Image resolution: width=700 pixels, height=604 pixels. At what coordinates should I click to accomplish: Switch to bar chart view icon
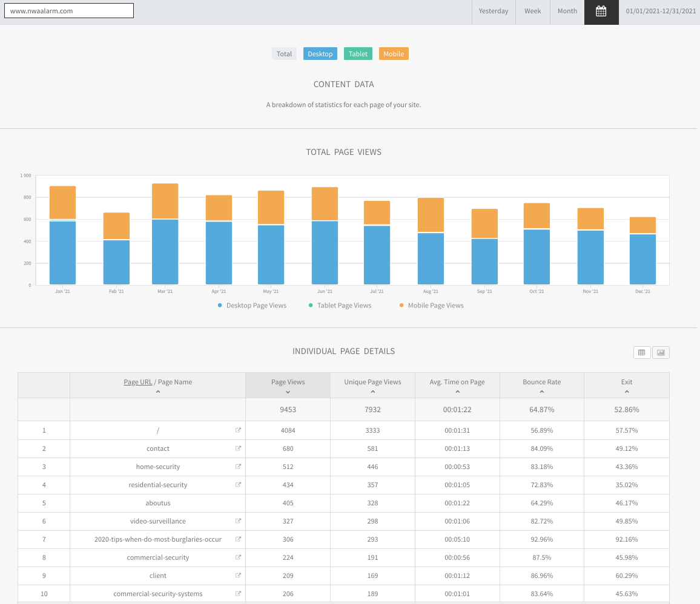coord(661,352)
